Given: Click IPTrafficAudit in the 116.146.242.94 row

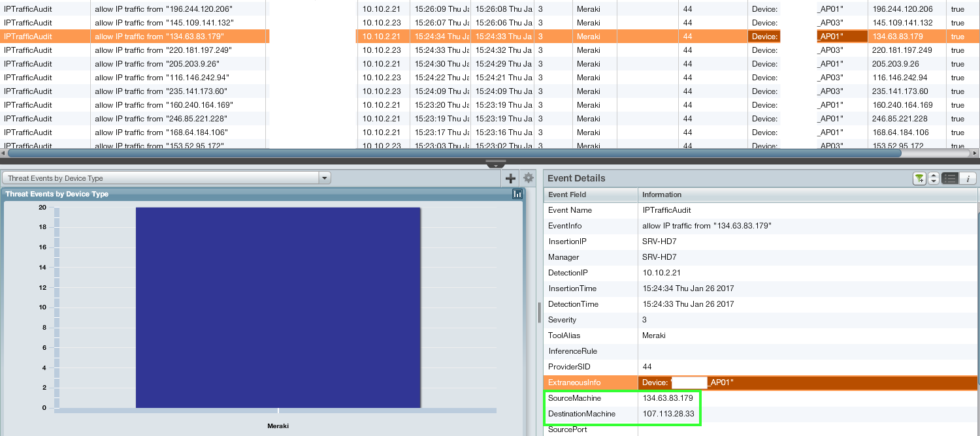Looking at the screenshot, I should coord(28,78).
